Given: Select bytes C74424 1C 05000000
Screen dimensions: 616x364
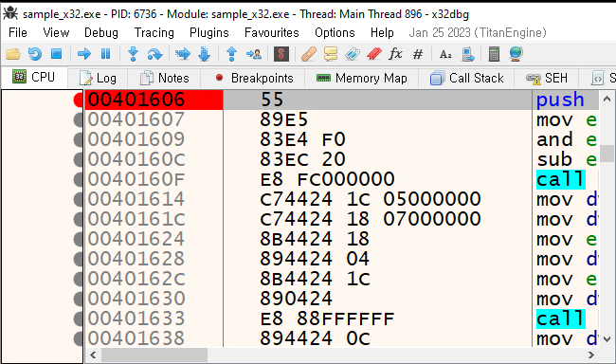Looking at the screenshot, I should click(x=371, y=199).
